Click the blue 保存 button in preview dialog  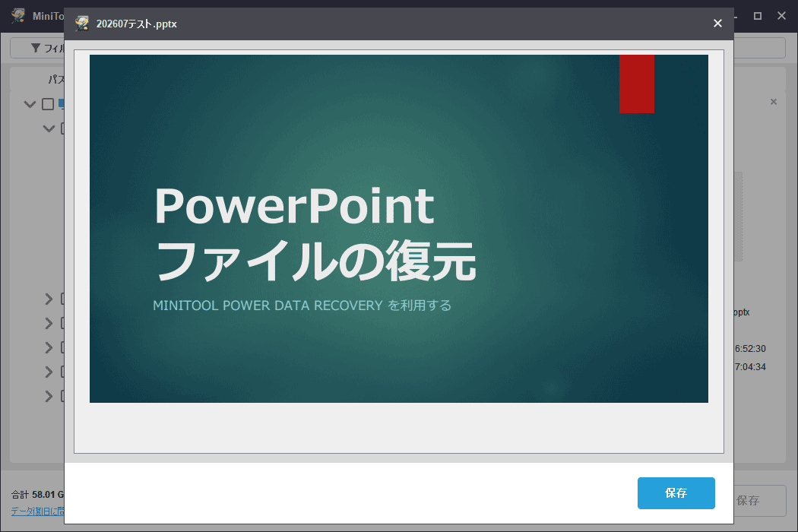point(676,492)
